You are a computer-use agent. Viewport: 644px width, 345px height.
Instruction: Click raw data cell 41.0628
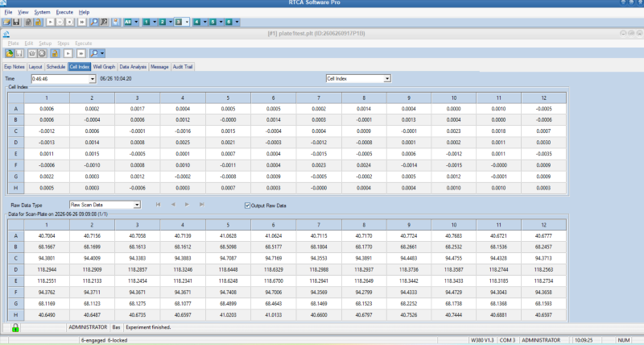[x=228, y=236]
